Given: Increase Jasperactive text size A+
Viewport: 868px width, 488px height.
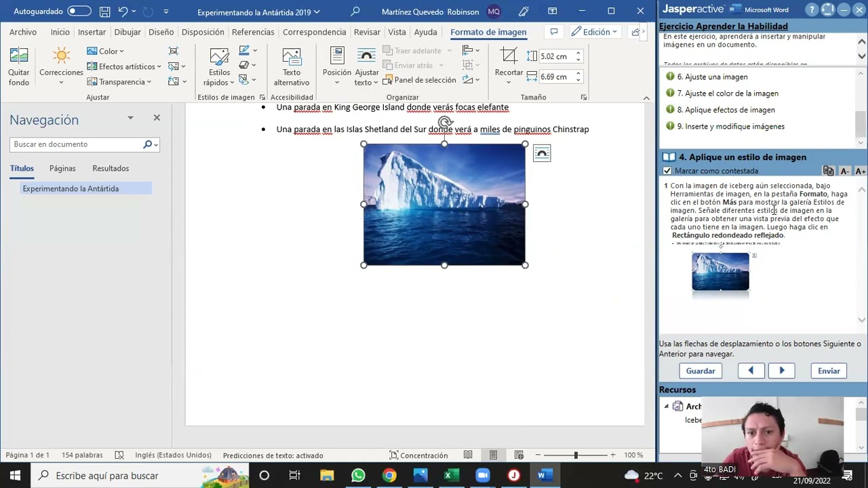Looking at the screenshot, I should pyautogui.click(x=860, y=171).
